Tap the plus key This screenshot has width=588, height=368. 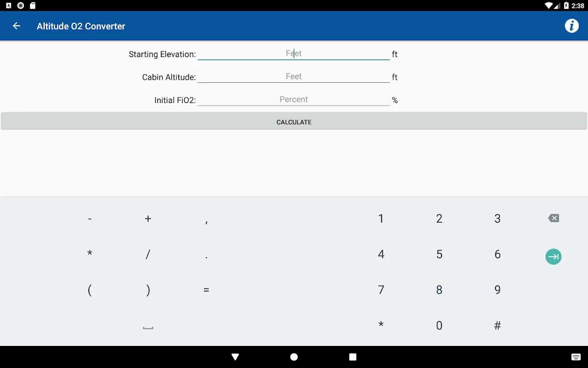coord(148,219)
